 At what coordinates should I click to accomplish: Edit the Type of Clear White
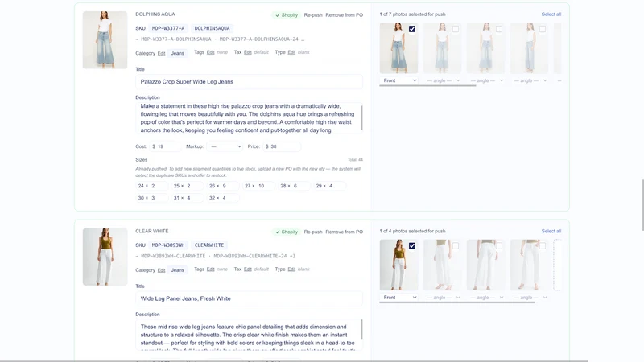click(x=291, y=269)
